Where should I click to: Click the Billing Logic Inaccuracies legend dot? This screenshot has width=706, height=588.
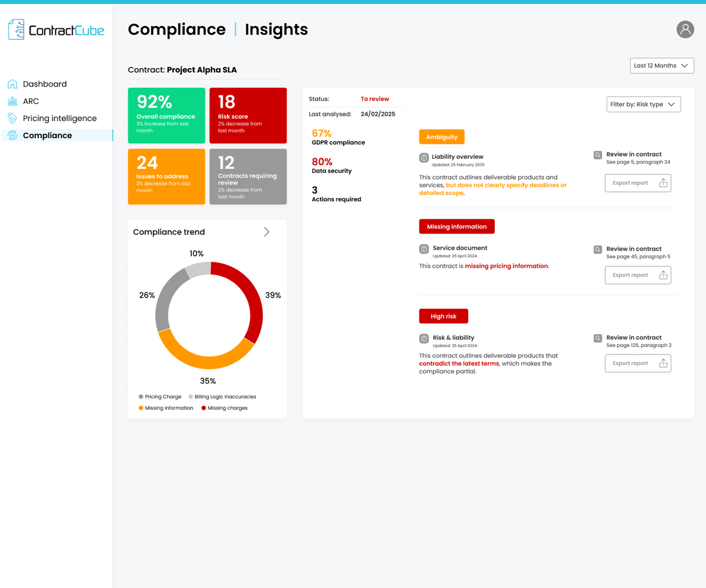pyautogui.click(x=191, y=397)
